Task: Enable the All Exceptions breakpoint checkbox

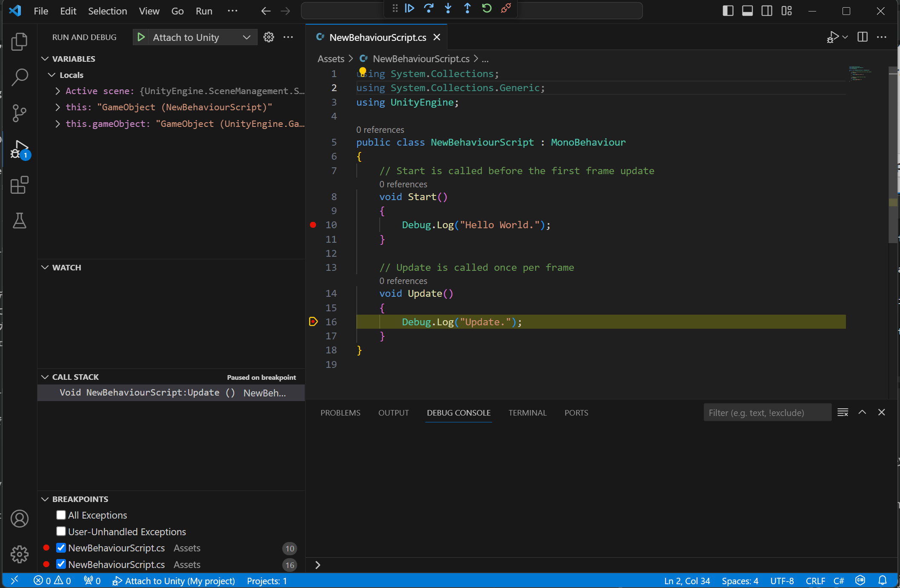Action: 61,515
